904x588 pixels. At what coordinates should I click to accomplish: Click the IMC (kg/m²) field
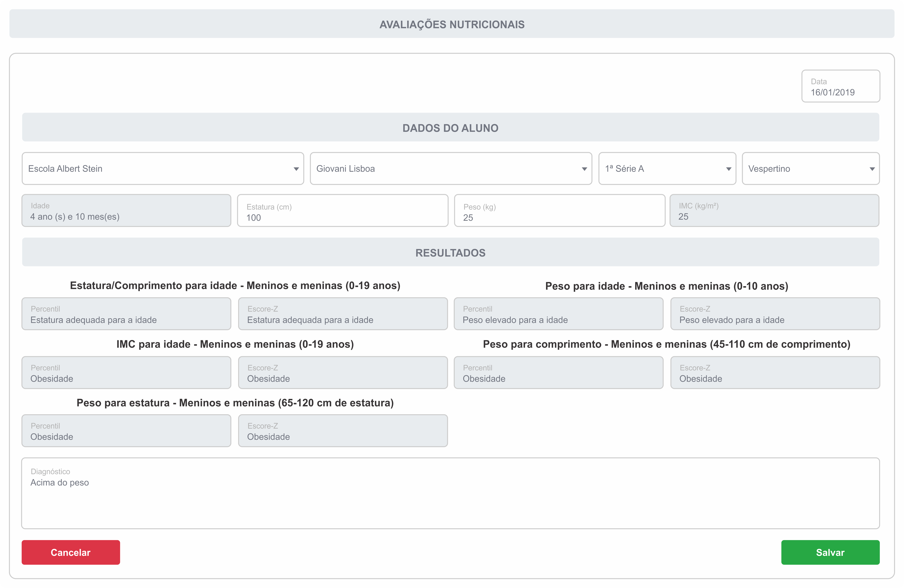pyautogui.click(x=774, y=211)
